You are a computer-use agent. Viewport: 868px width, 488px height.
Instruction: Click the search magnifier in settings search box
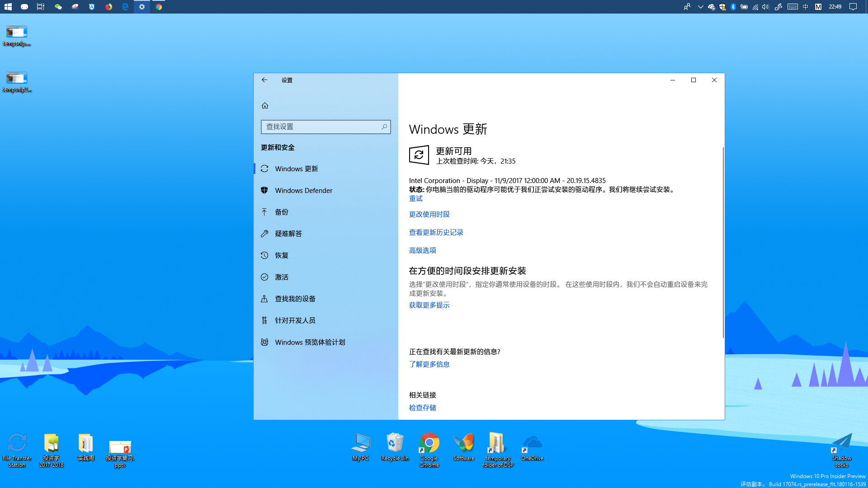coord(384,127)
